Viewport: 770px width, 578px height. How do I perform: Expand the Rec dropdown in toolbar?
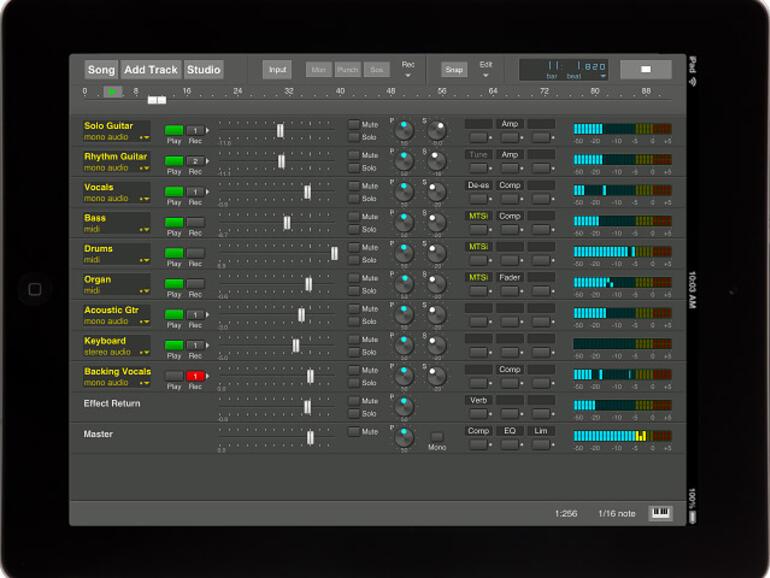408,69
